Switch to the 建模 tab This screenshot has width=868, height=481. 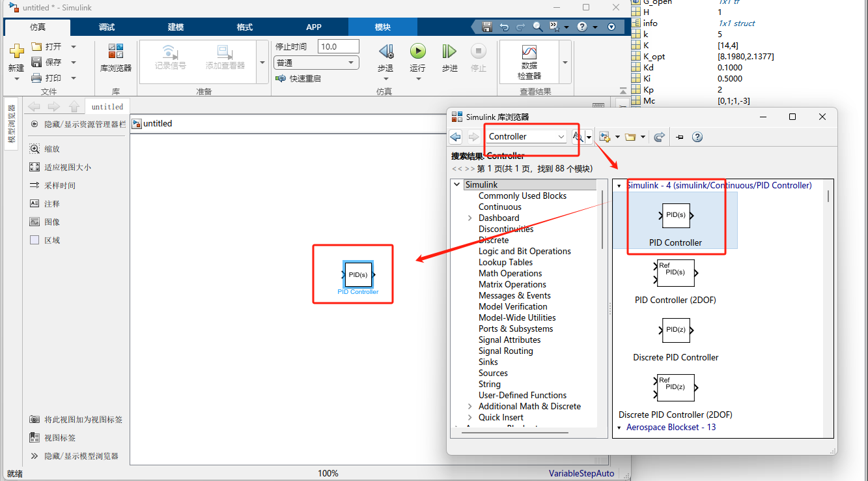tap(176, 27)
